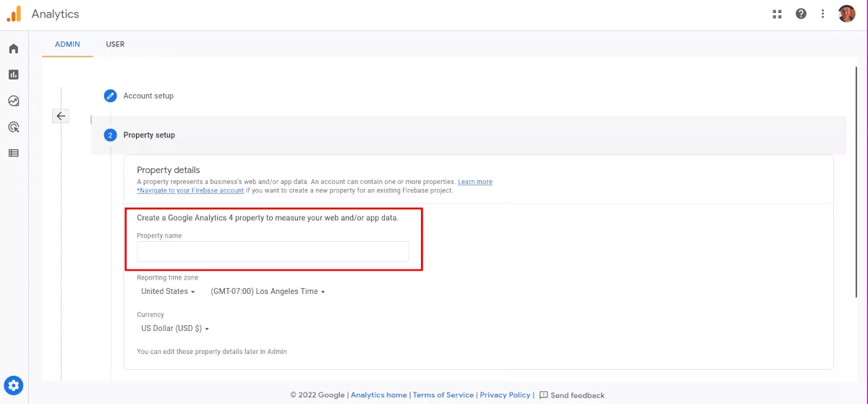The height and width of the screenshot is (404, 868).
Task: Open the Privacy Policy link
Action: coord(505,395)
